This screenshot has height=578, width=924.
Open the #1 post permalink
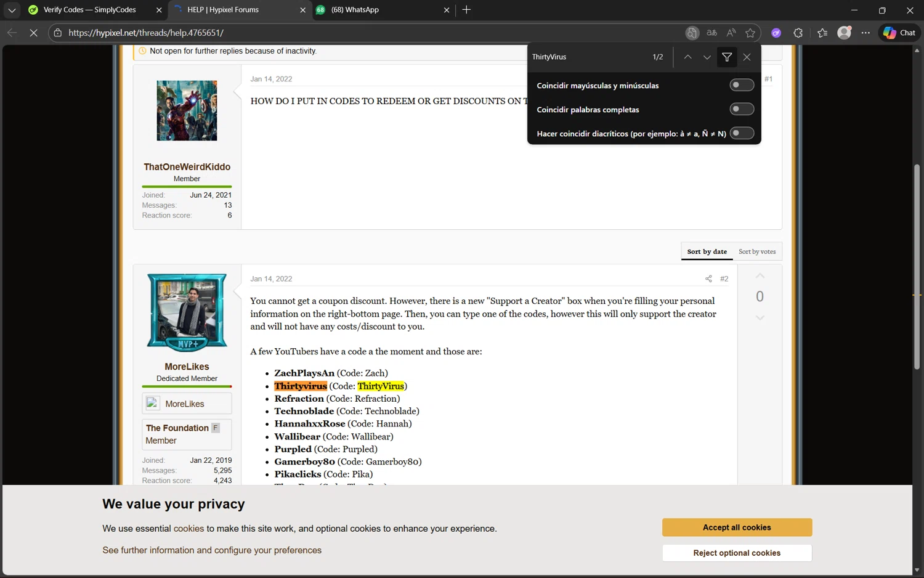(x=768, y=79)
